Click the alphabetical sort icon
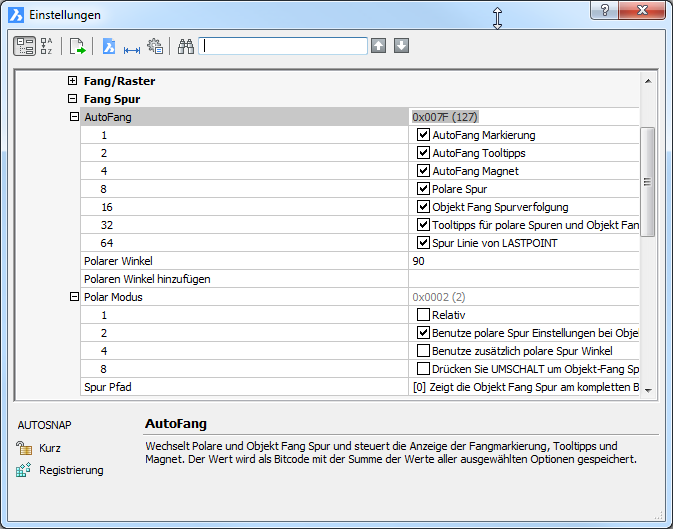 point(46,46)
